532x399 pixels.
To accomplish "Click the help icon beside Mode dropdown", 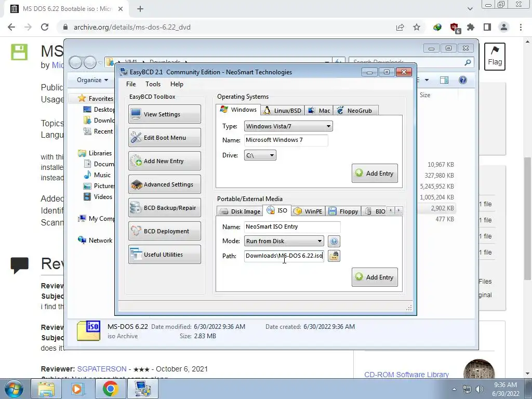I will coord(334,241).
